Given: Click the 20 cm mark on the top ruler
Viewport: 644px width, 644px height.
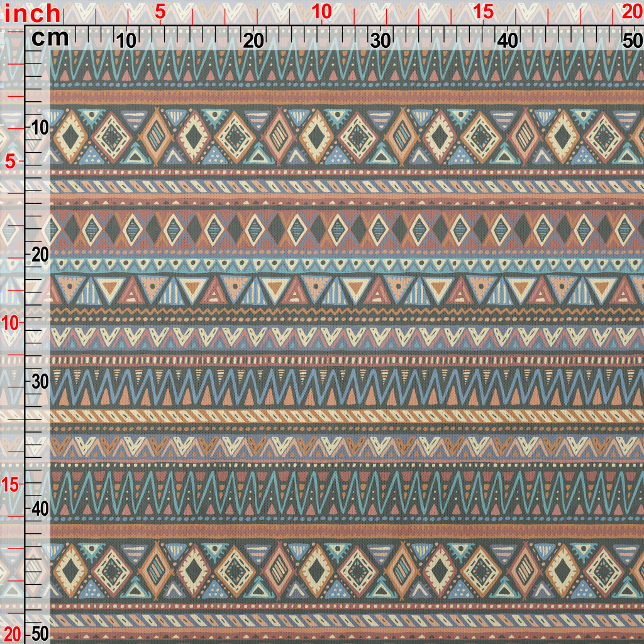Looking at the screenshot, I should coord(253,41).
